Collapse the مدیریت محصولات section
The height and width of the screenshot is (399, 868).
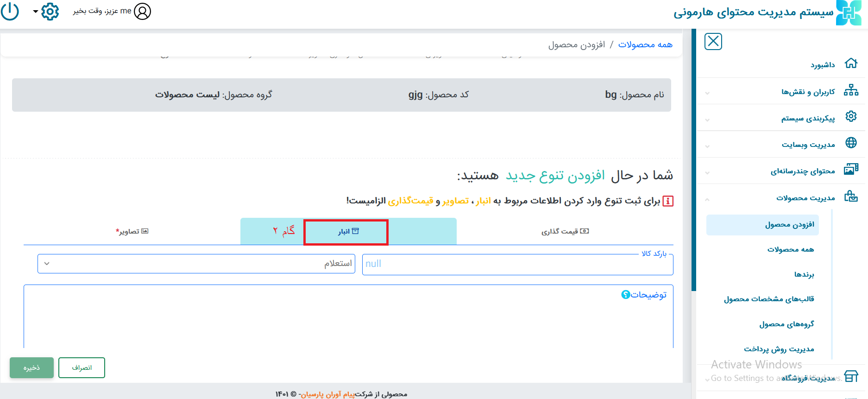coord(805,198)
